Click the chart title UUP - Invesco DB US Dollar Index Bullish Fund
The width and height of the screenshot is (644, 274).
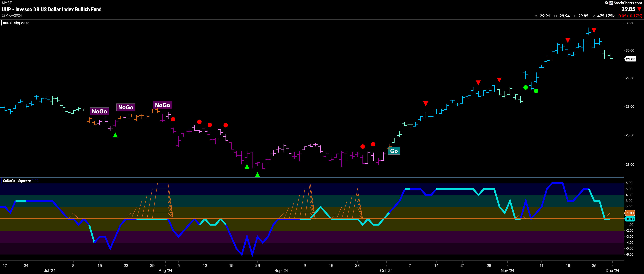(x=51, y=9)
